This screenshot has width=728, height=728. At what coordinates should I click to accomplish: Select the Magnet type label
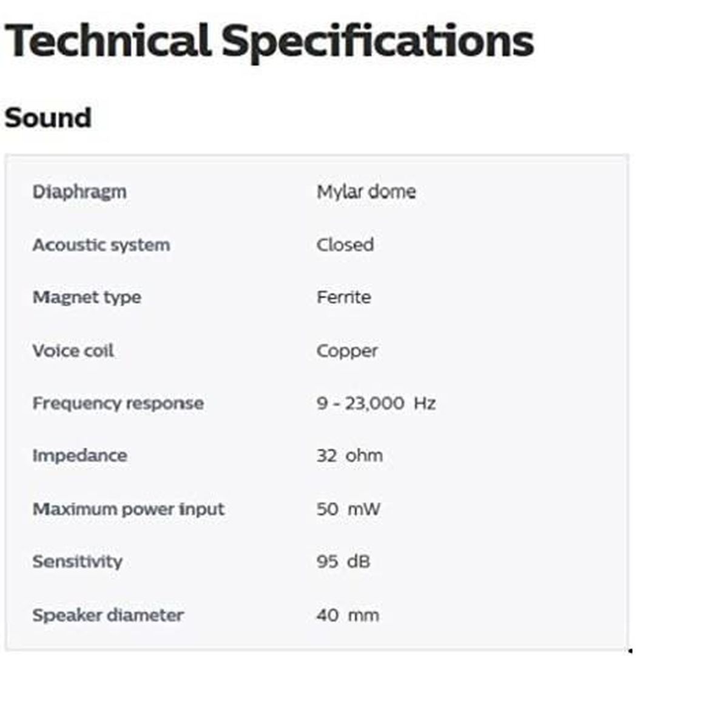tap(87, 297)
